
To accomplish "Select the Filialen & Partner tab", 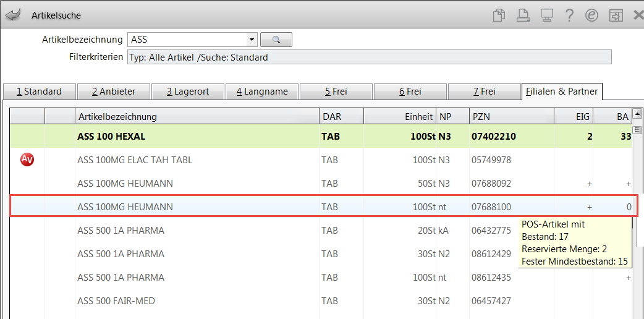I will (x=561, y=91).
